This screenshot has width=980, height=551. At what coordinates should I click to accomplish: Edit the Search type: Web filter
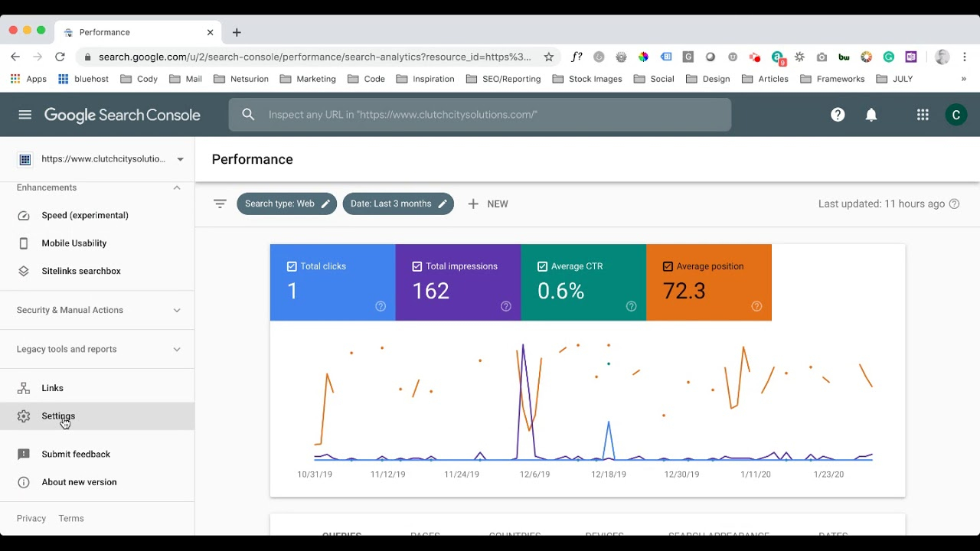coord(286,204)
